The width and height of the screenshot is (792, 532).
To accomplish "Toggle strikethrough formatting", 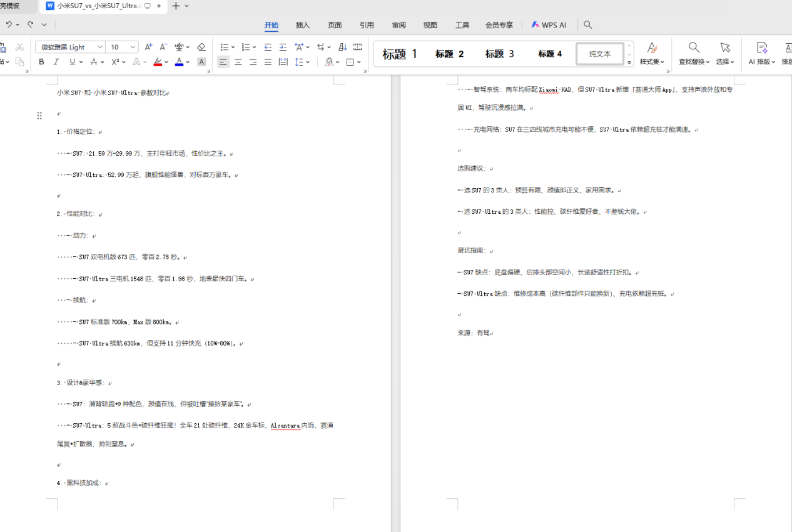I will point(93,62).
